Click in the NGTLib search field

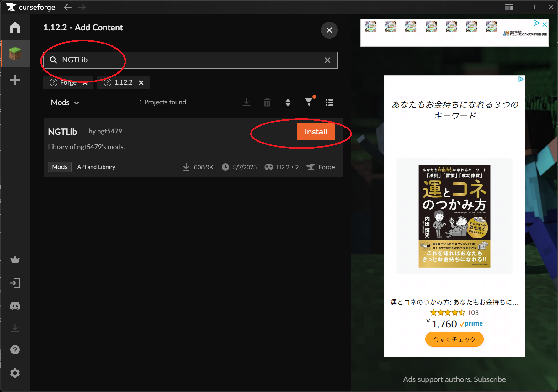pyautogui.click(x=190, y=60)
